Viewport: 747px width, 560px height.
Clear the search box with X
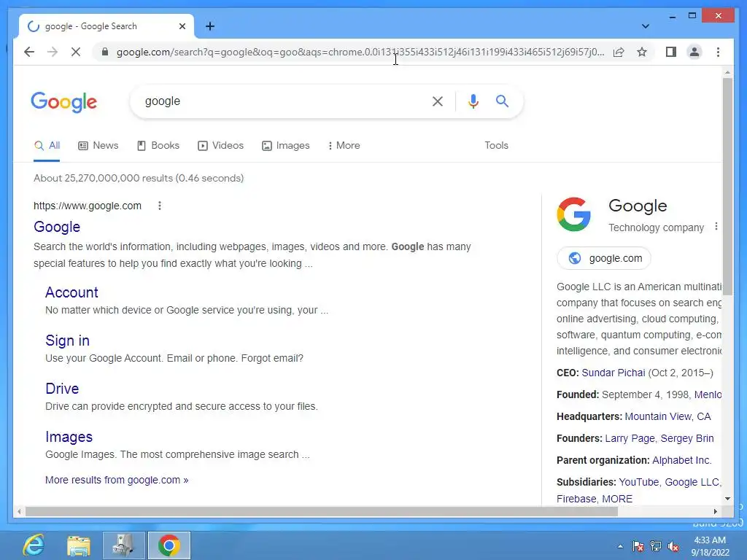tap(438, 101)
